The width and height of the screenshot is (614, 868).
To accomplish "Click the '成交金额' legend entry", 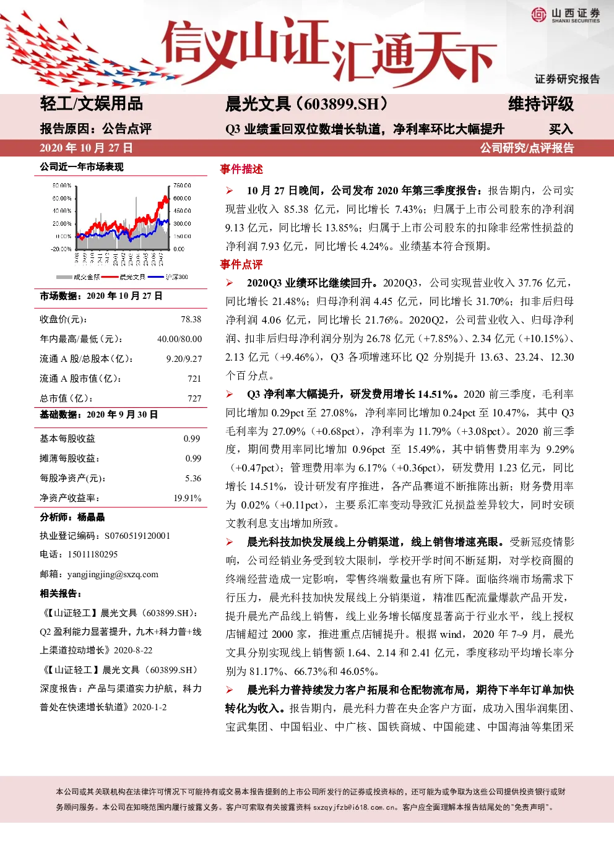I will pyautogui.click(x=79, y=277).
